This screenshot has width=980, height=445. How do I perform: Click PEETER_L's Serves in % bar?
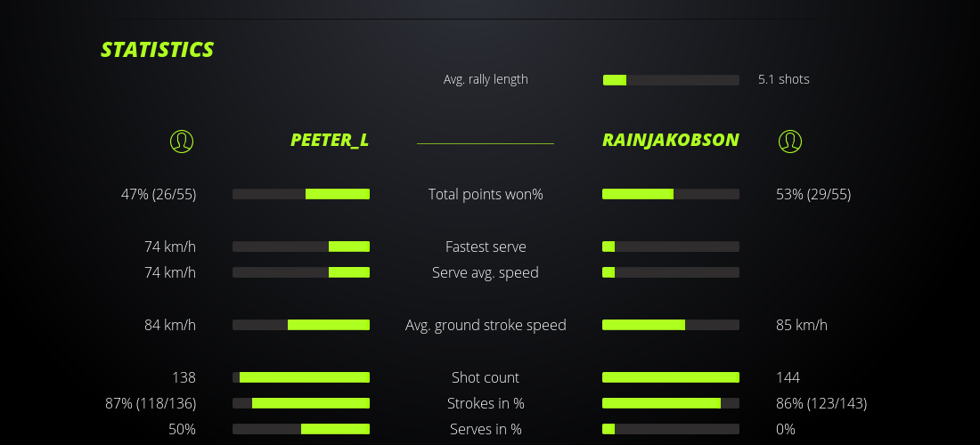point(301,429)
